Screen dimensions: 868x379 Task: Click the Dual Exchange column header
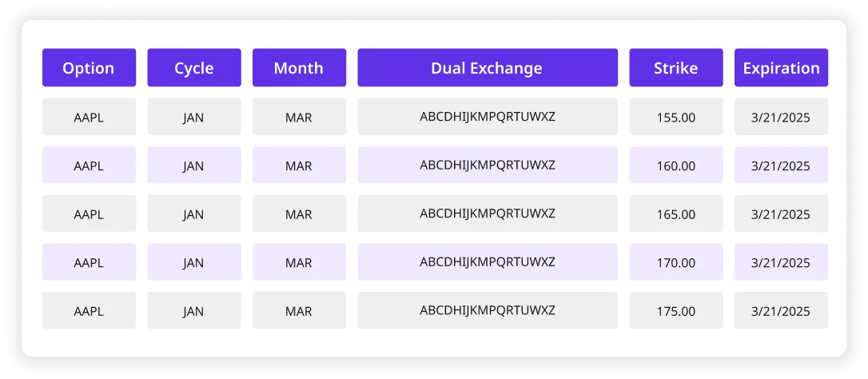pos(488,68)
